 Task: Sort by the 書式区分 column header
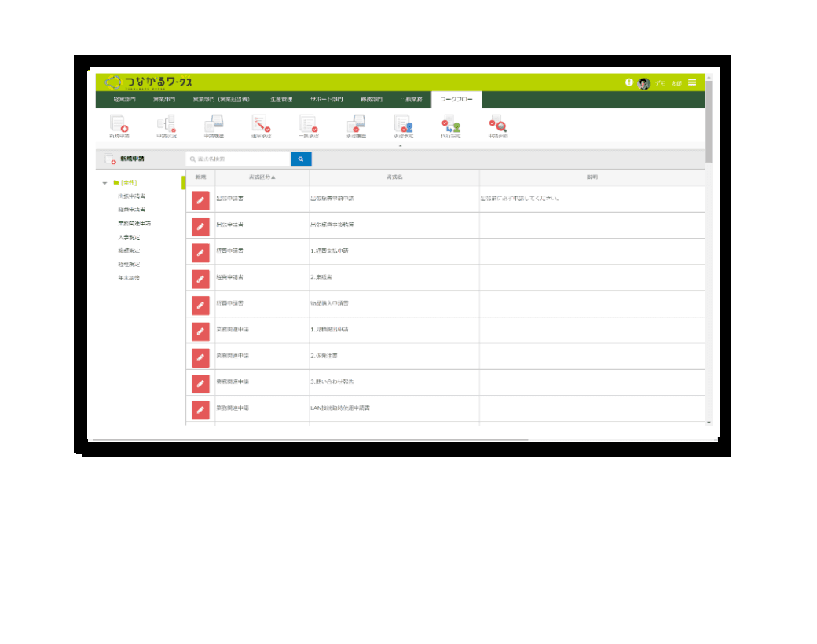tap(262, 177)
